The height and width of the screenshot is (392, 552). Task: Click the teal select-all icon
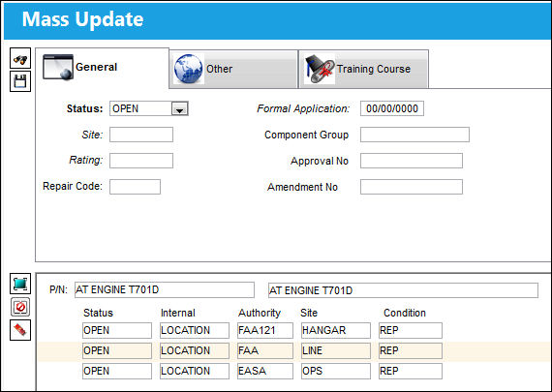click(20, 284)
